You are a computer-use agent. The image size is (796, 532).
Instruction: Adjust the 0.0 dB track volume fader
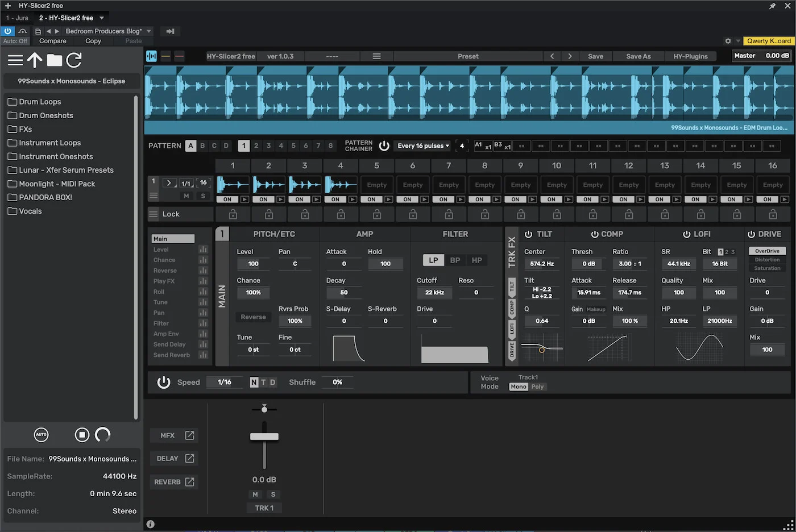264,437
